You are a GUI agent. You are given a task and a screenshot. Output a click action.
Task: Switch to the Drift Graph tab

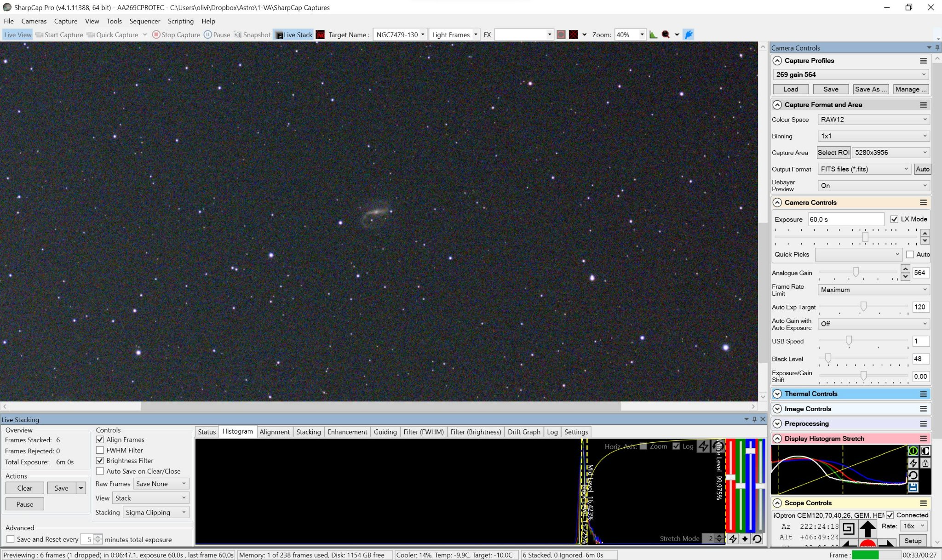[524, 432]
